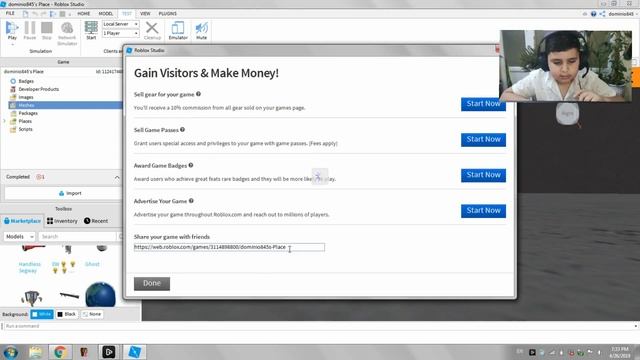
Task: Switch to the MODEL ribbon tab
Action: point(105,13)
